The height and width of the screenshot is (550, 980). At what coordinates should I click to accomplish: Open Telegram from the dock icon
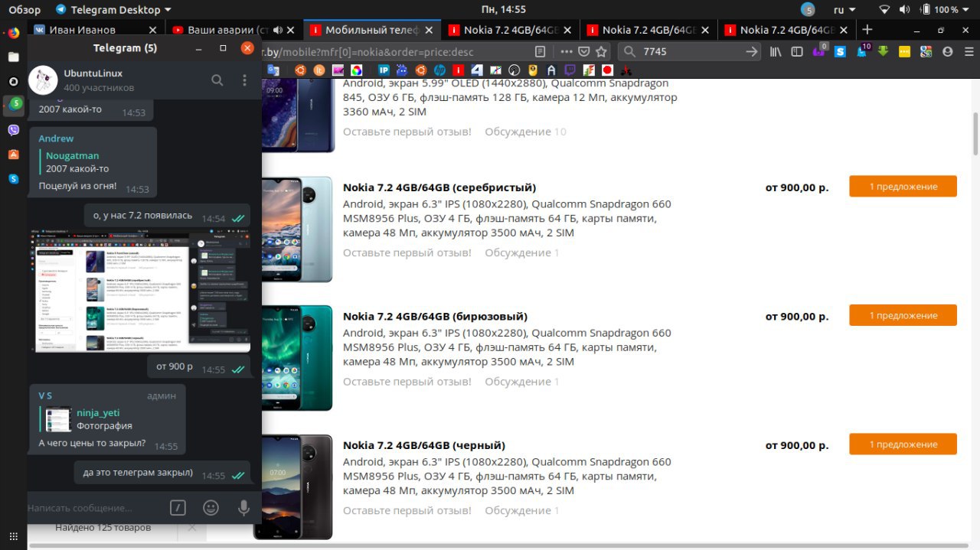(x=14, y=105)
